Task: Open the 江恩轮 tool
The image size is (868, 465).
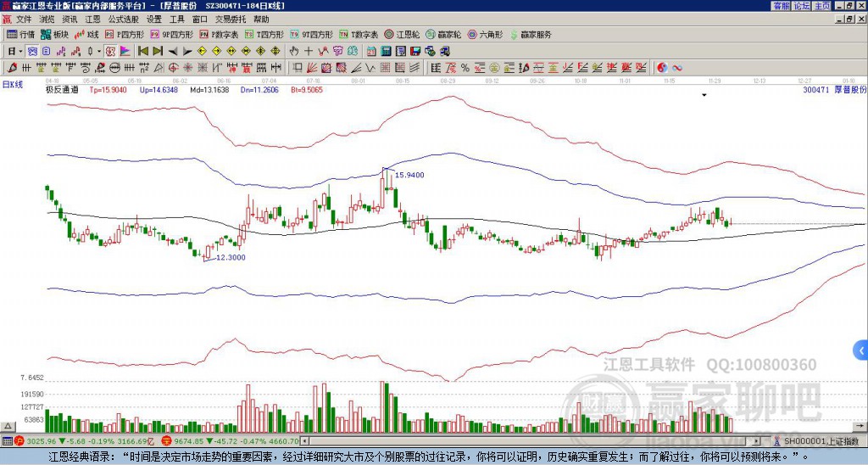Action: click(403, 34)
